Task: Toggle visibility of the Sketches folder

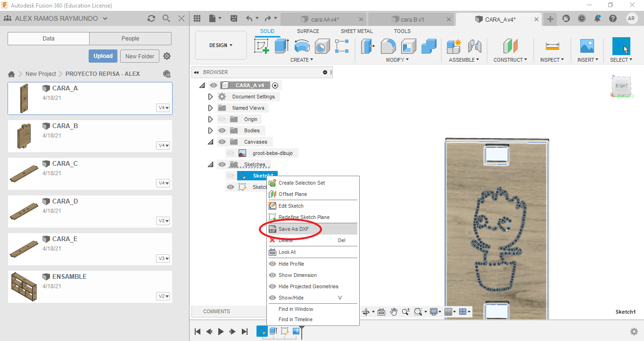Action: tap(222, 164)
